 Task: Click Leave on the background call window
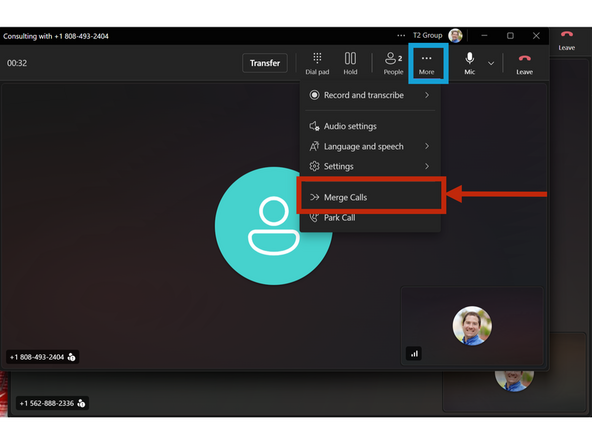pyautogui.click(x=567, y=41)
